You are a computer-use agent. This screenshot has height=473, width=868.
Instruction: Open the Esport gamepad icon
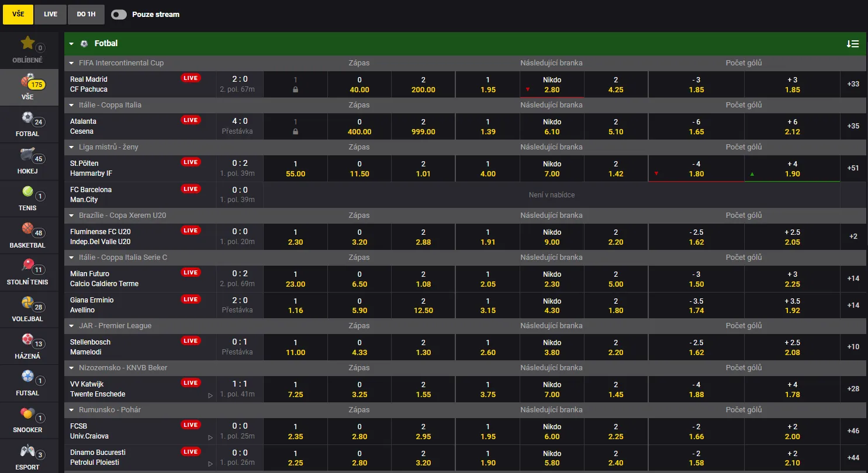[27, 450]
